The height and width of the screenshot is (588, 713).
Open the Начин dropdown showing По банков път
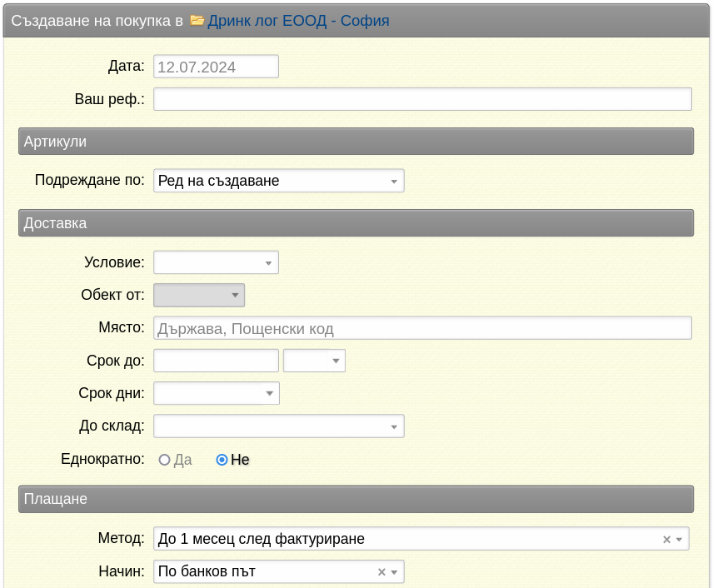point(279,571)
